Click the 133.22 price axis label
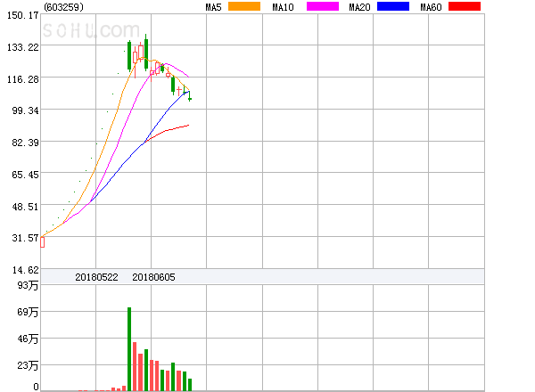Image resolution: width=535 pixels, height=392 pixels. (x=23, y=47)
